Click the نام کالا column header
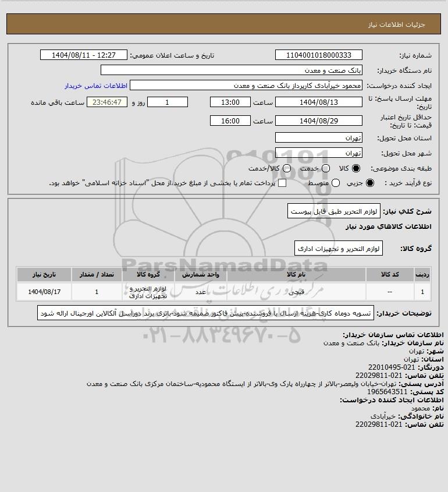 click(x=296, y=275)
